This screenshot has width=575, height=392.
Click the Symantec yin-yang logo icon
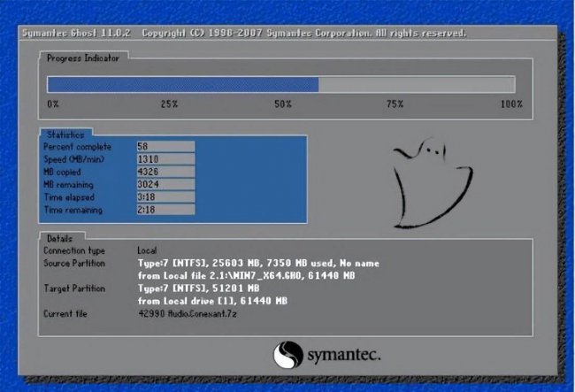point(288,355)
